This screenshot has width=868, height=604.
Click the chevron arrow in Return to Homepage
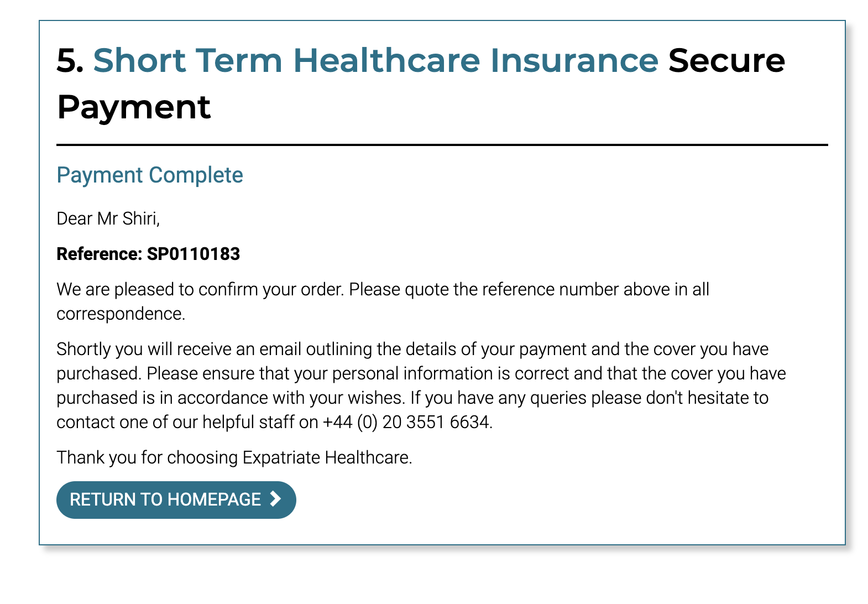pyautogui.click(x=275, y=499)
